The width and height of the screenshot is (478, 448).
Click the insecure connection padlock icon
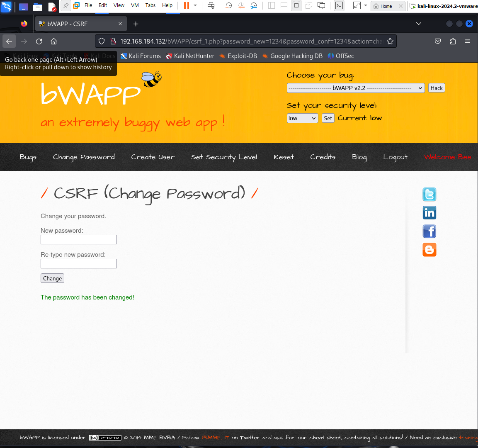click(x=113, y=41)
